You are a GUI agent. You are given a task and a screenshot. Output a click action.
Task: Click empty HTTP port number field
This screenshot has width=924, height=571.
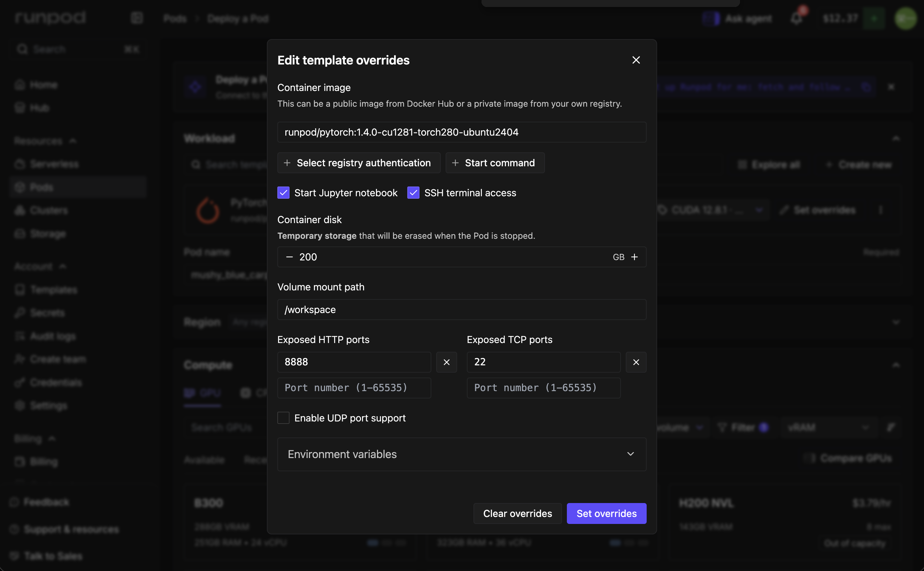[354, 388]
